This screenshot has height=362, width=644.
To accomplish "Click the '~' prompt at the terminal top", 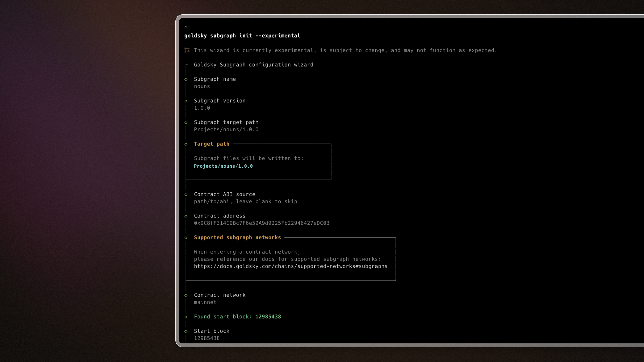I will [x=186, y=27].
